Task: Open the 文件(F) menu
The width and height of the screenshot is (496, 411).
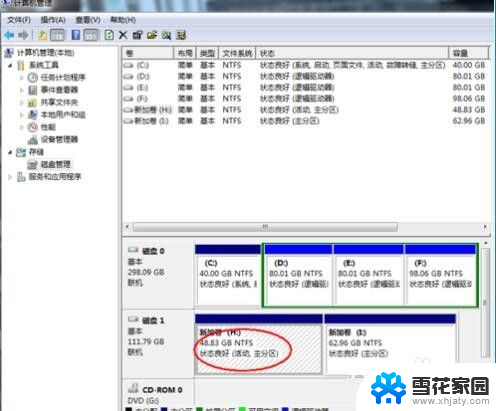Action: click(x=19, y=20)
